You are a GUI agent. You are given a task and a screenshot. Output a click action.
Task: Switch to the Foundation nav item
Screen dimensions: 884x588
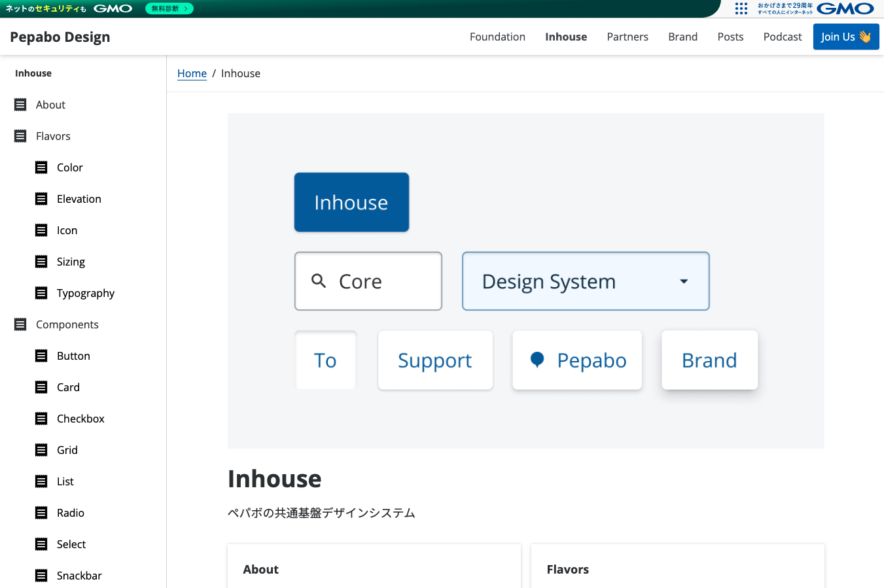[497, 37]
